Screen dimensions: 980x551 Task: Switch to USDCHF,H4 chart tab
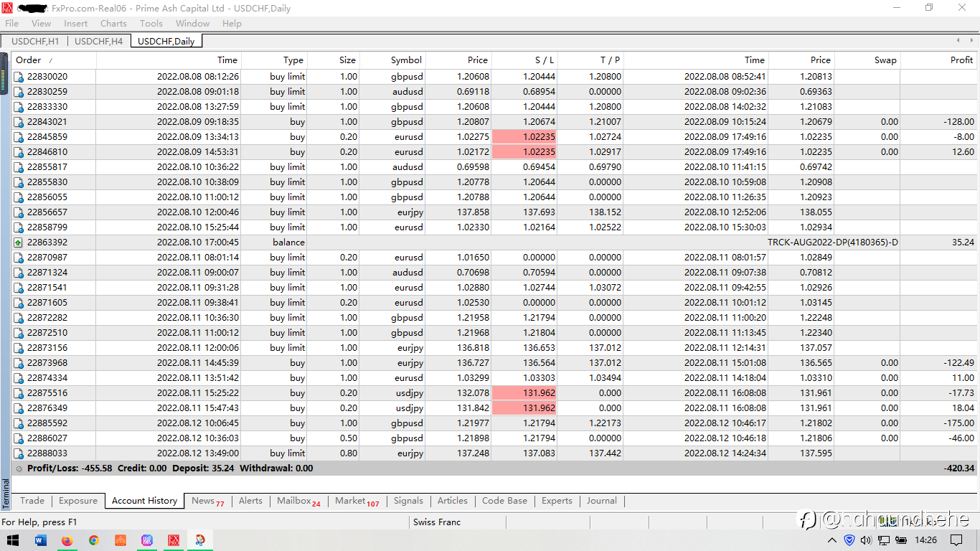pyautogui.click(x=99, y=41)
